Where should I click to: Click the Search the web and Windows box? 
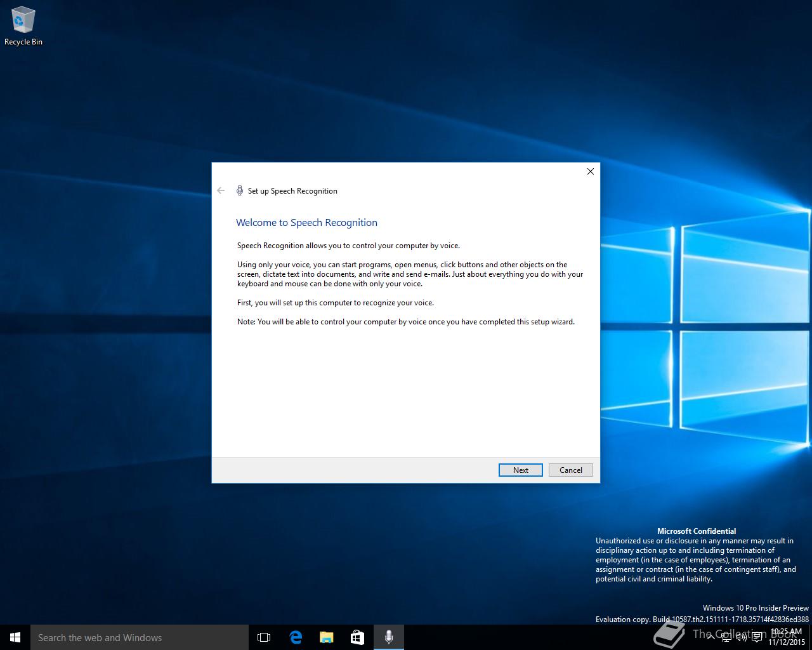[x=140, y=637]
